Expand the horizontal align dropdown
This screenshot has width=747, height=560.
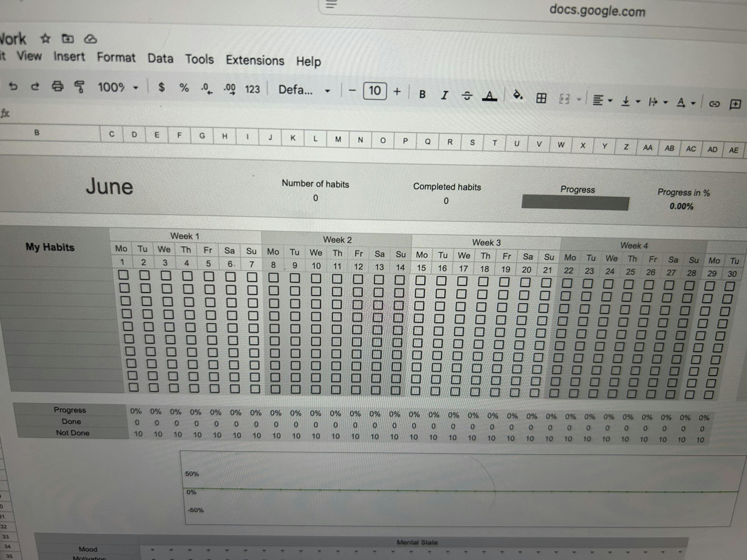click(x=602, y=100)
